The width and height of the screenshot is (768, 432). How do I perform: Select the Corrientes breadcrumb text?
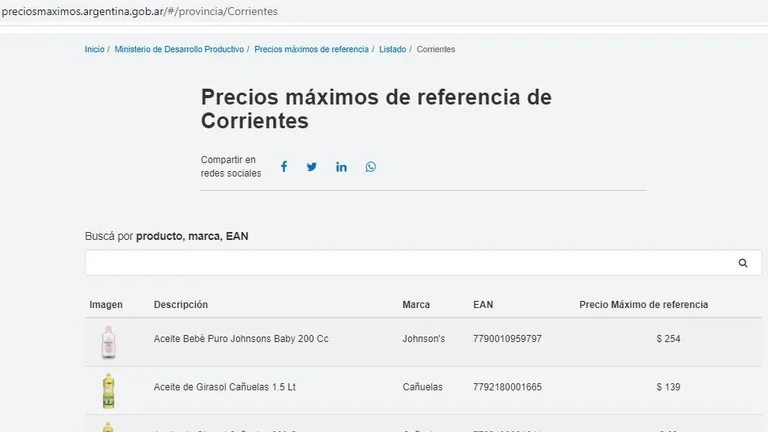tap(436, 49)
